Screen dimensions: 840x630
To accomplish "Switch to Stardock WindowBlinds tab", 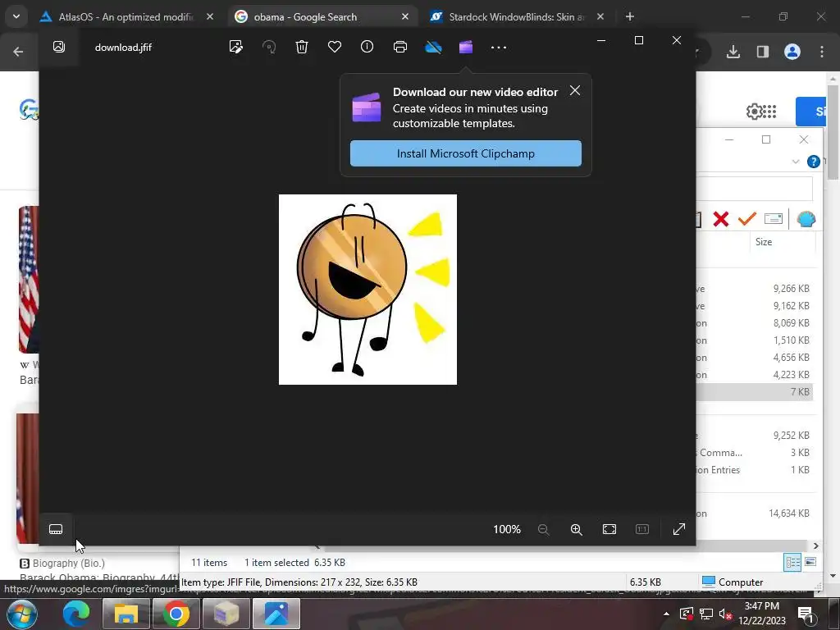I will [x=517, y=16].
